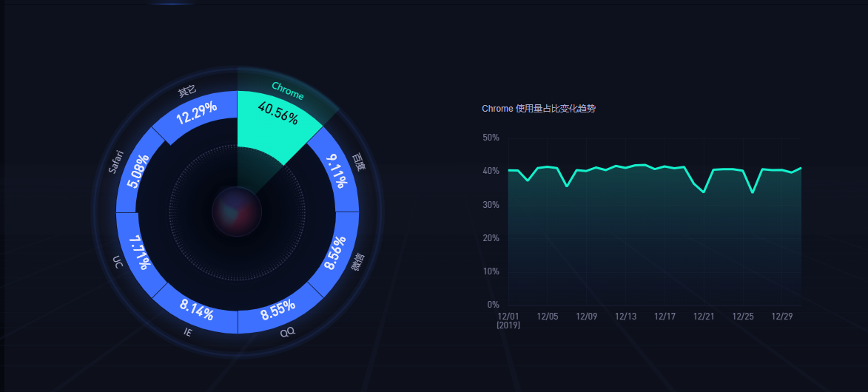Click the 30% y-axis label

[492, 205]
